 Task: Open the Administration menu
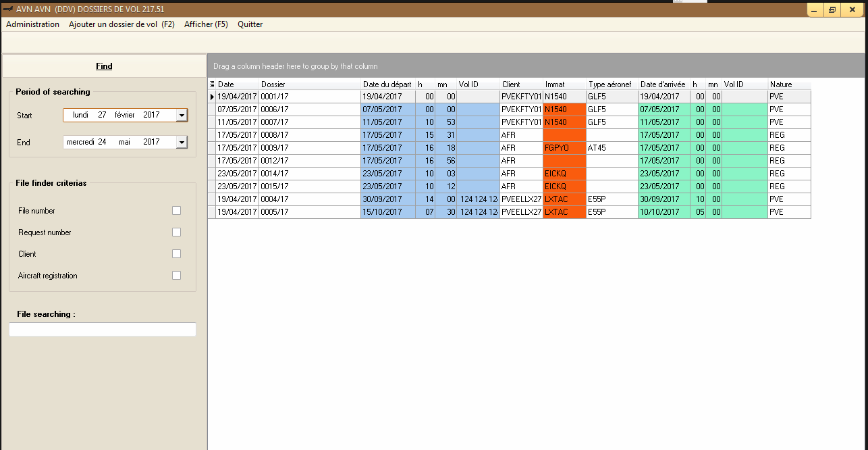click(32, 24)
